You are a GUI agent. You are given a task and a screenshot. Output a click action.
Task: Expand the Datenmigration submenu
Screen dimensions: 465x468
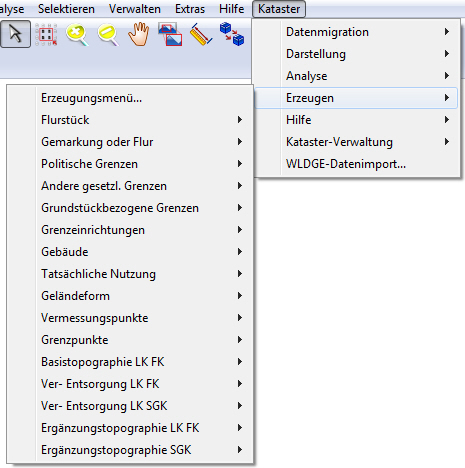[356, 32]
